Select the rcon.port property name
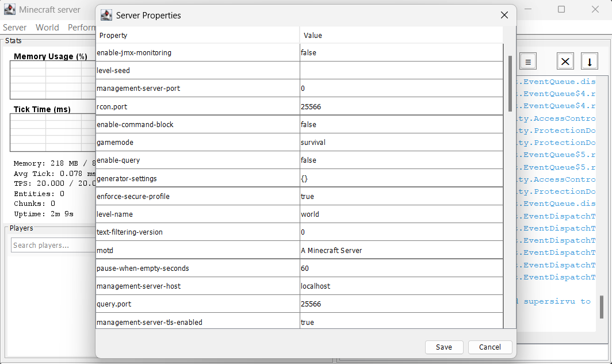 (197, 106)
